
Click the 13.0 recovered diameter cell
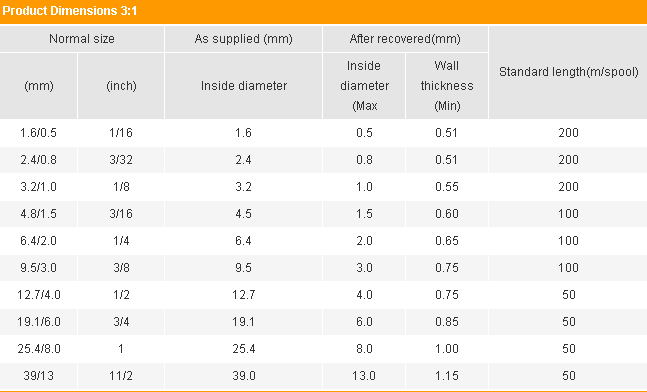(x=364, y=376)
